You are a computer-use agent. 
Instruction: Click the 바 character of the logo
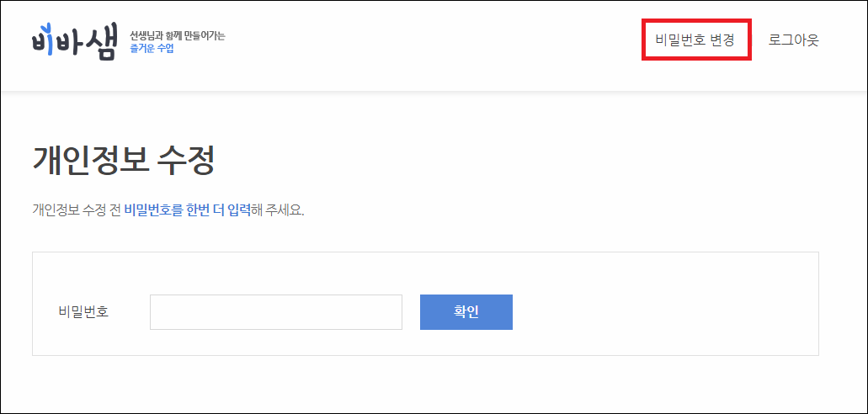(x=69, y=41)
